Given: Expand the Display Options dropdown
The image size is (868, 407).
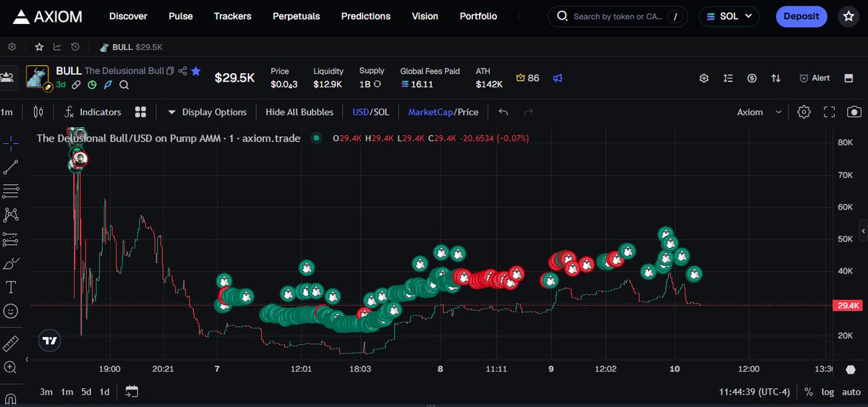Looking at the screenshot, I should [x=207, y=112].
